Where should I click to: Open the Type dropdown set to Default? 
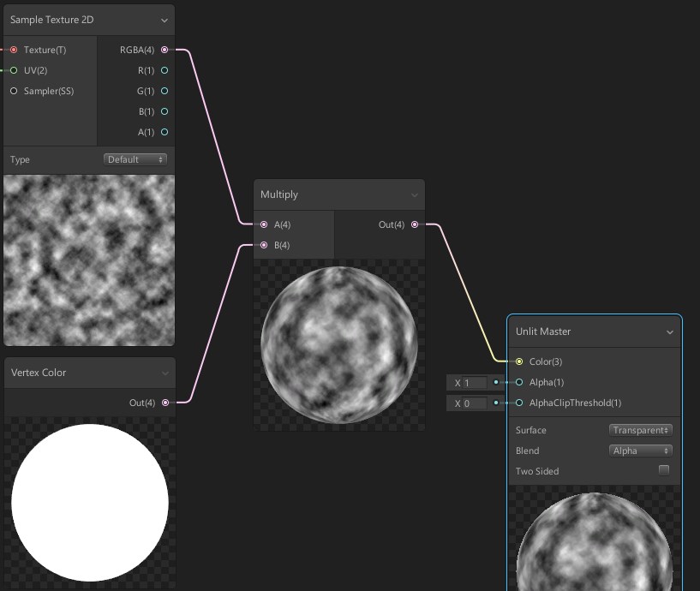(135, 159)
